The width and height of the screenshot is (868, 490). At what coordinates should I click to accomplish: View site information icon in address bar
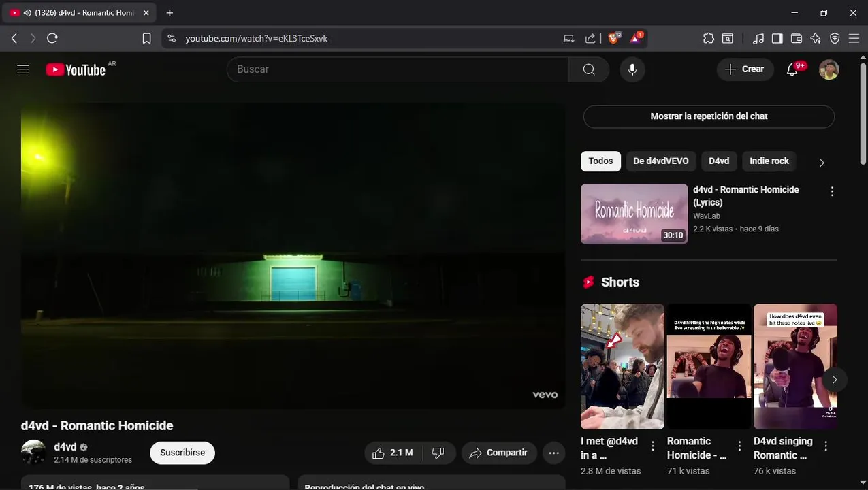pos(172,39)
